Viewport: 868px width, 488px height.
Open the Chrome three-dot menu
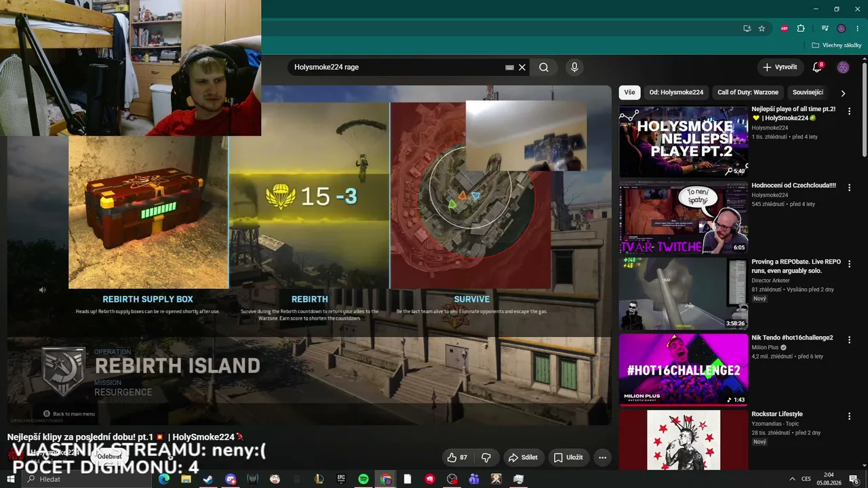tap(858, 28)
